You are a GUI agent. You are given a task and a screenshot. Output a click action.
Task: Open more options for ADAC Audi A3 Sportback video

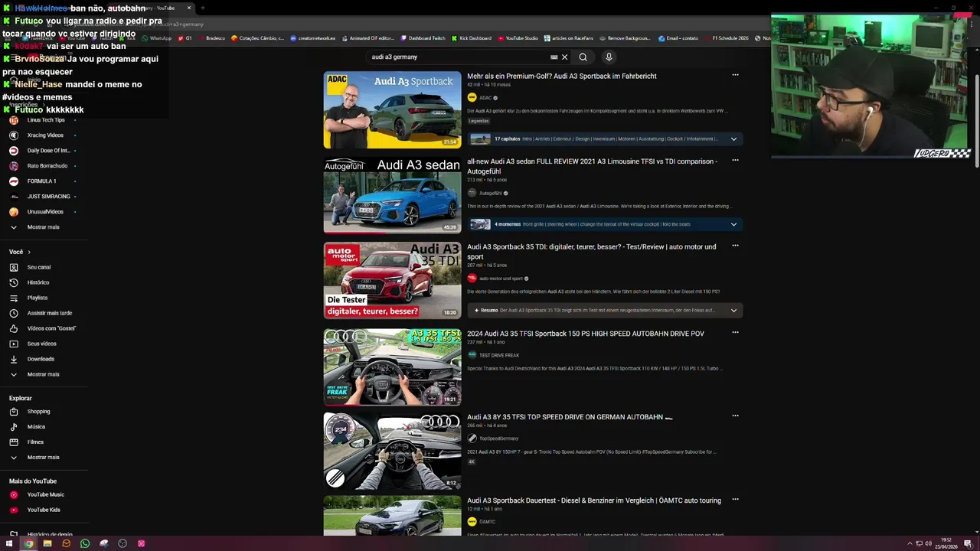click(x=735, y=75)
